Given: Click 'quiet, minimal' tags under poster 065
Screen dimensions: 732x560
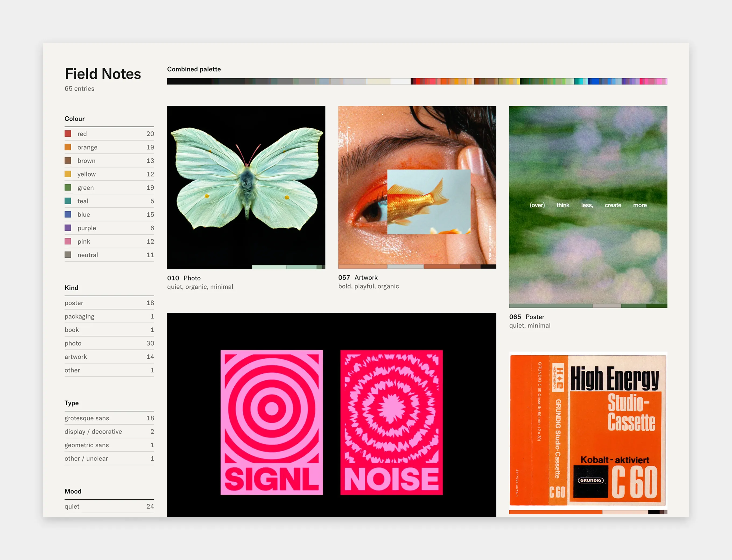Looking at the screenshot, I should (530, 325).
